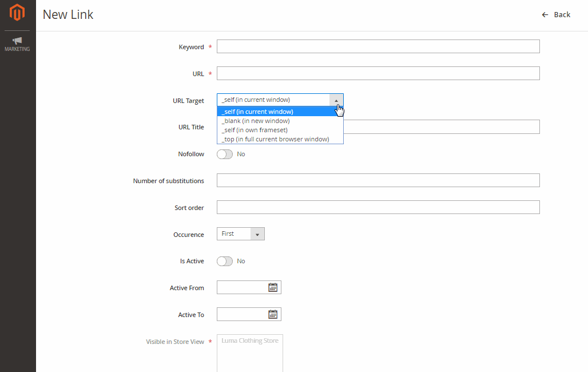Go back using the Back button

(x=556, y=15)
